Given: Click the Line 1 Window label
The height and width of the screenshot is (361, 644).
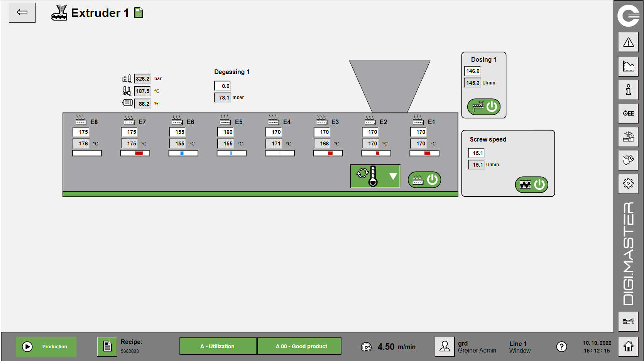Looking at the screenshot, I should (x=520, y=347).
